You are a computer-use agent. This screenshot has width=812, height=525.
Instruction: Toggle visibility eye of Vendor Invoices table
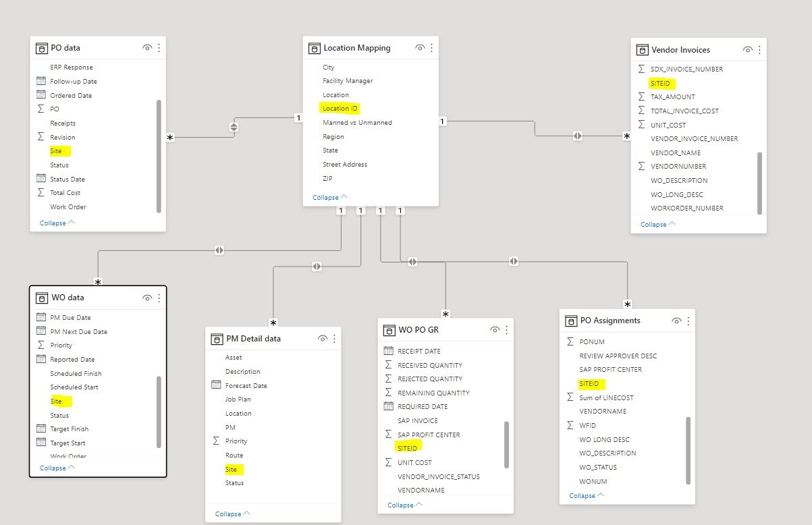point(748,50)
